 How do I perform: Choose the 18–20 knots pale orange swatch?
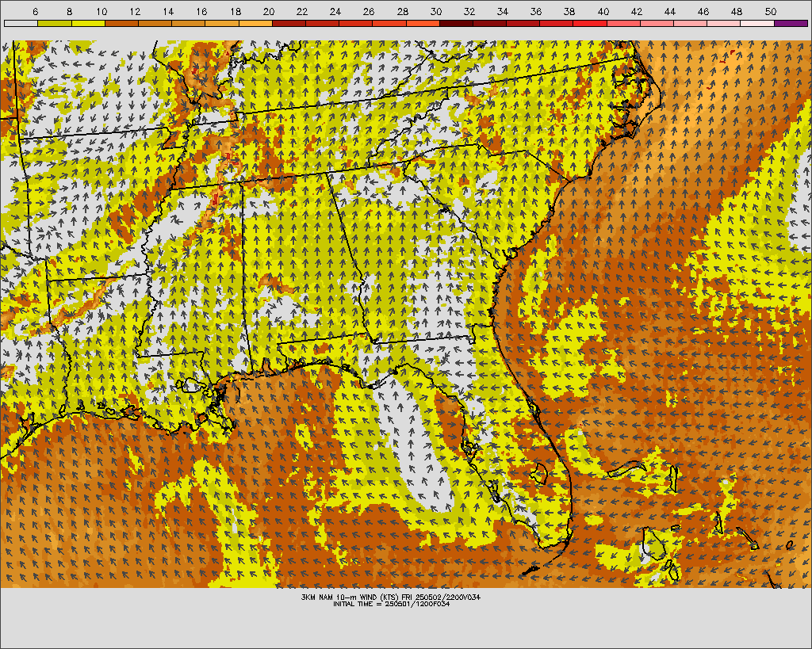[x=255, y=23]
